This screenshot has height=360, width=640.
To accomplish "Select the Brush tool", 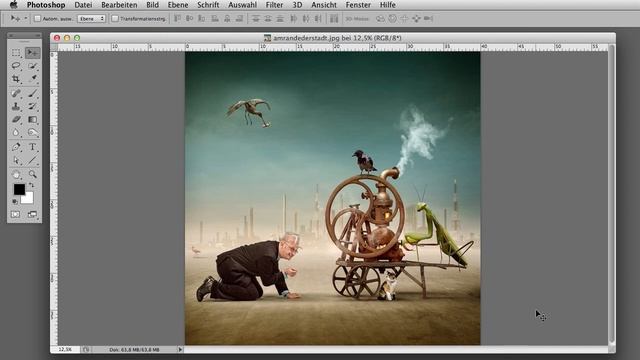I will click(33, 93).
